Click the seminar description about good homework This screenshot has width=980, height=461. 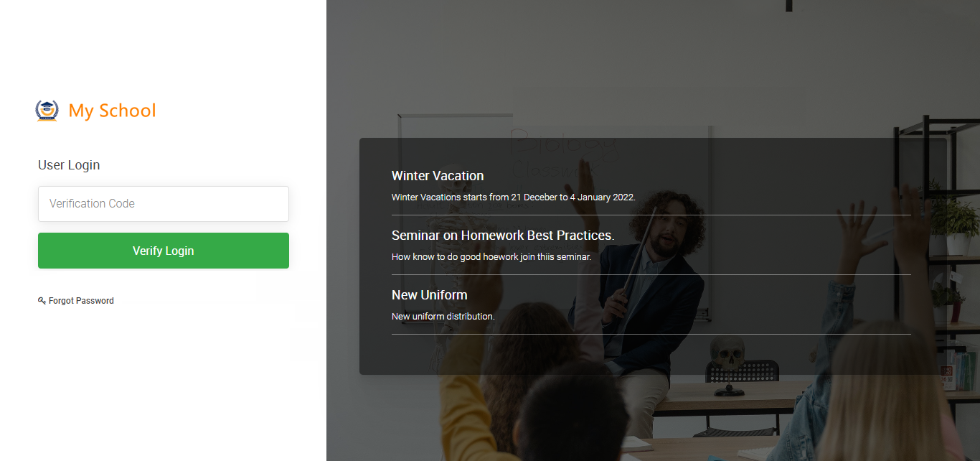point(491,256)
